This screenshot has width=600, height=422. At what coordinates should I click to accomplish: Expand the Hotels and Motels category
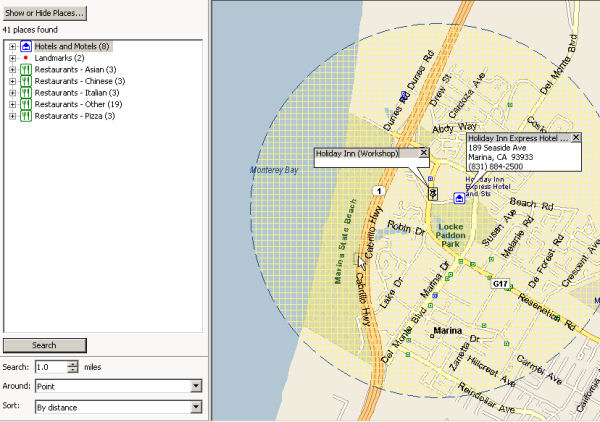pos(13,47)
